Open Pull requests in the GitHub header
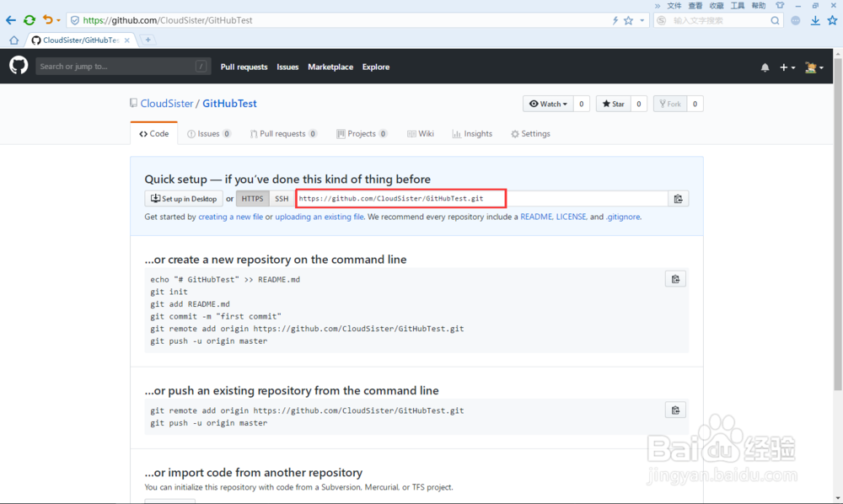The image size is (843, 504). click(x=244, y=67)
